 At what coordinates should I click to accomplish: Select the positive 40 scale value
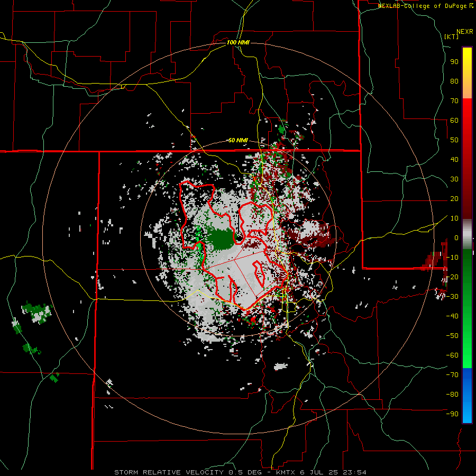coord(454,159)
